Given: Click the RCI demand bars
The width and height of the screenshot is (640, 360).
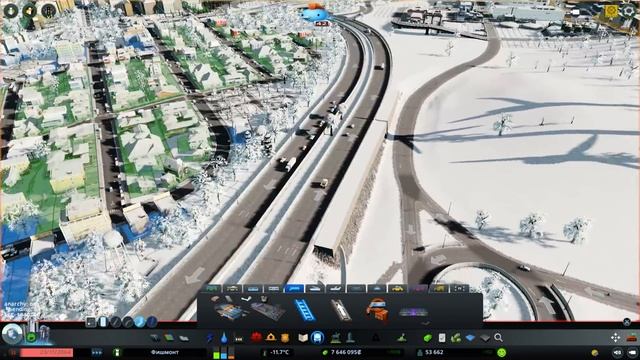Looking at the screenshot, I should pyautogui.click(x=224, y=352).
